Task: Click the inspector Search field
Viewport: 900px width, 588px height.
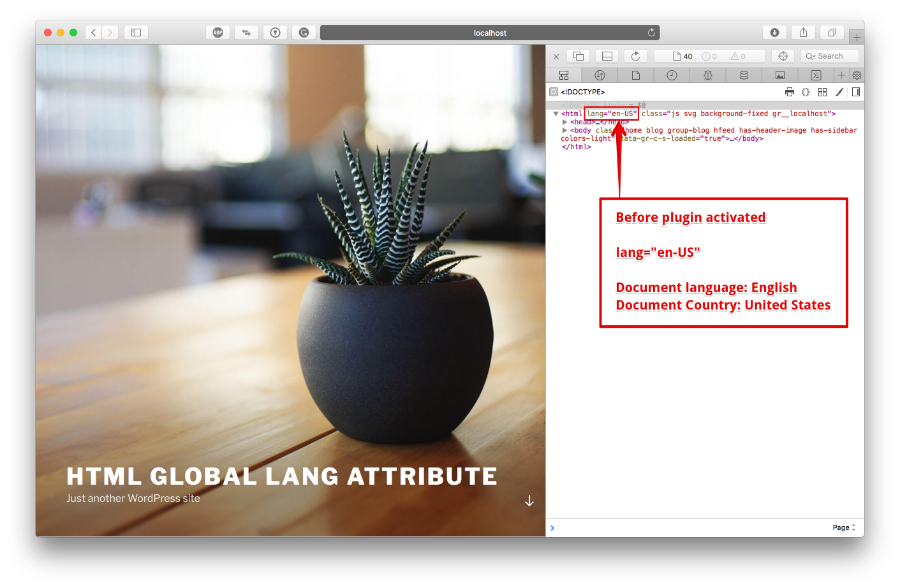Action: (830, 56)
